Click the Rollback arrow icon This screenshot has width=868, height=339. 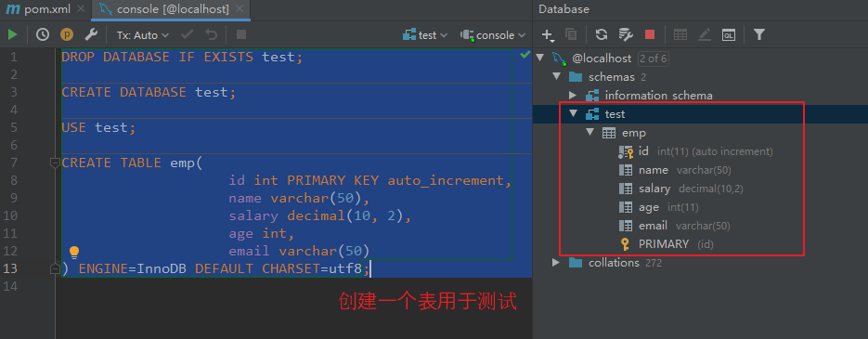pyautogui.click(x=212, y=35)
